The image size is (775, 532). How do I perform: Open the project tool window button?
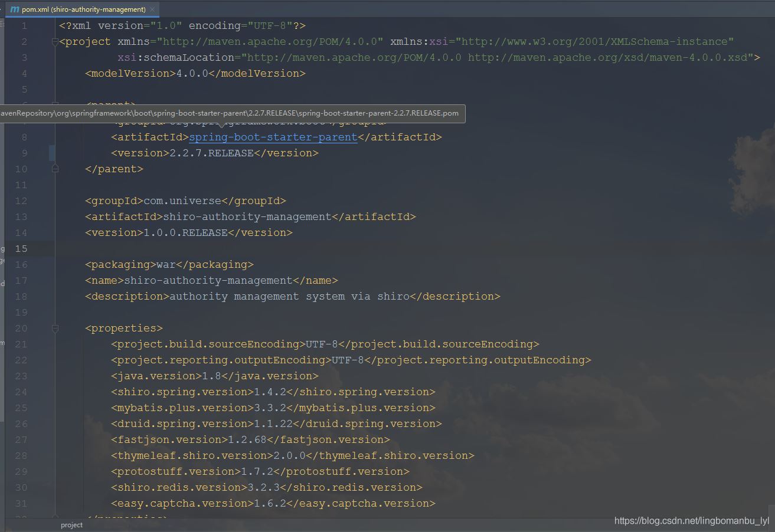click(x=71, y=524)
